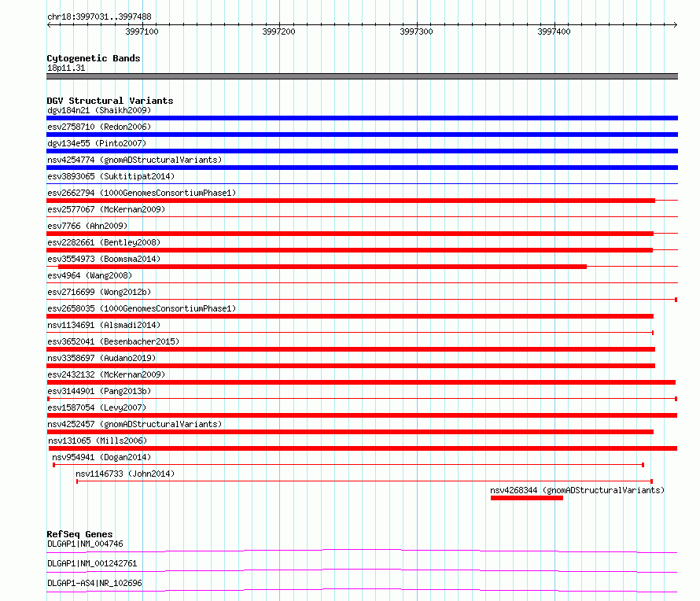Click the nsv954941 (Dogan2014) label
This screenshot has width=700, height=601.
point(101,457)
